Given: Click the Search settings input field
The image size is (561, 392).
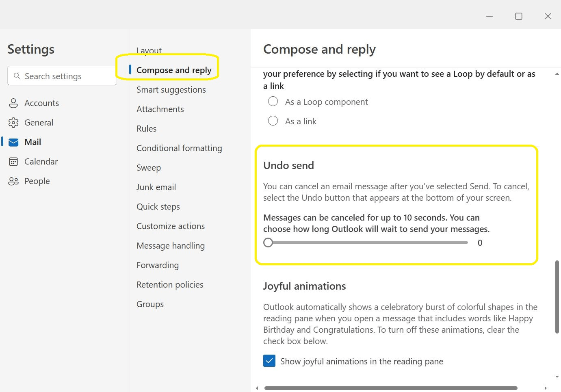Looking at the screenshot, I should coord(62,76).
